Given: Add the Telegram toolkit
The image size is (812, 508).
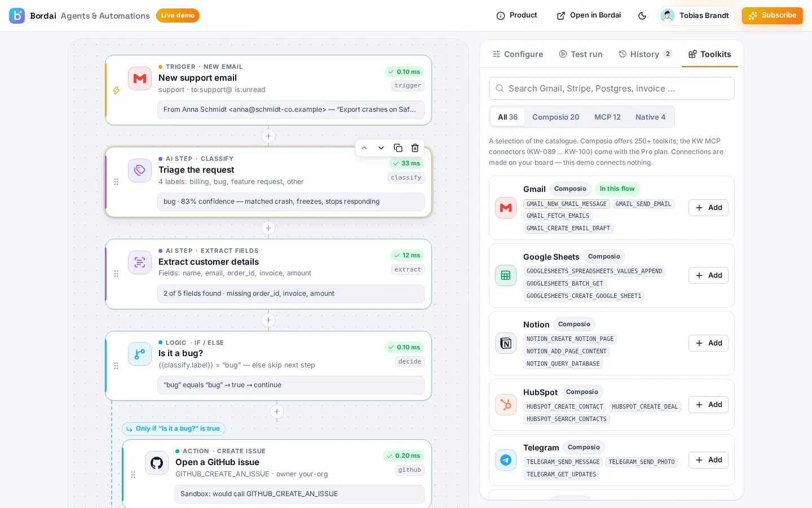Looking at the screenshot, I should click(x=708, y=460).
